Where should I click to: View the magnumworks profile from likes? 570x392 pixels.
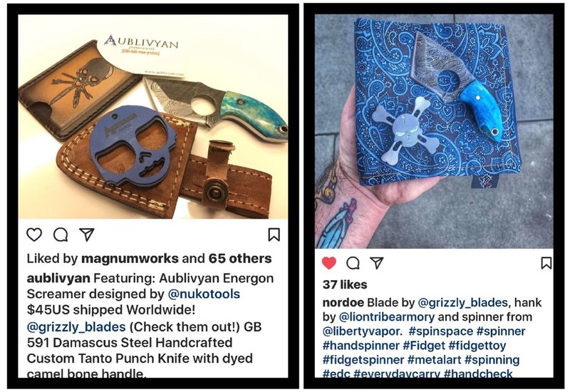[130, 259]
